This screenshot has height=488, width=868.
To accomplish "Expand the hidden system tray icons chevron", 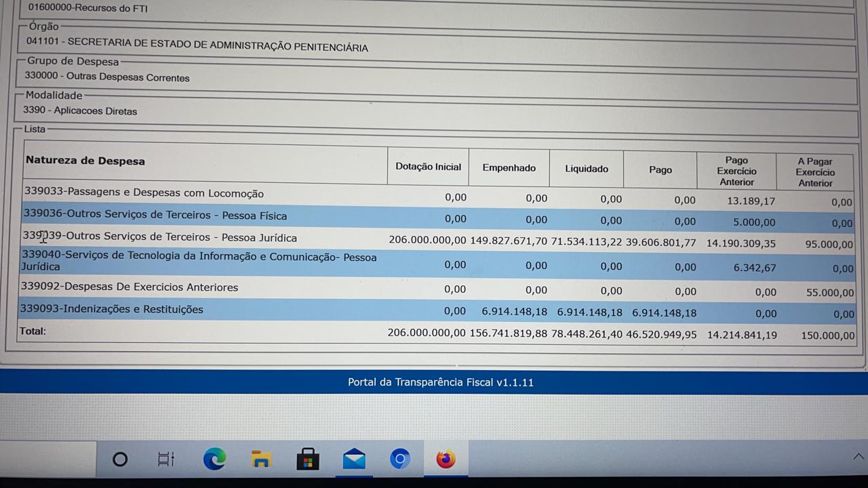I will [858, 457].
